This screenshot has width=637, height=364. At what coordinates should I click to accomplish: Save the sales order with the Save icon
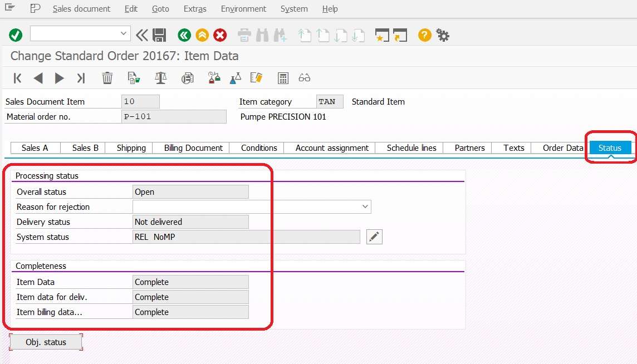(x=160, y=35)
